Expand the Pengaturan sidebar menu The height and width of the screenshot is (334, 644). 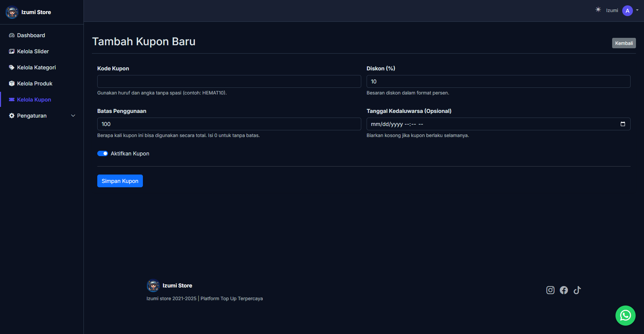[42, 116]
